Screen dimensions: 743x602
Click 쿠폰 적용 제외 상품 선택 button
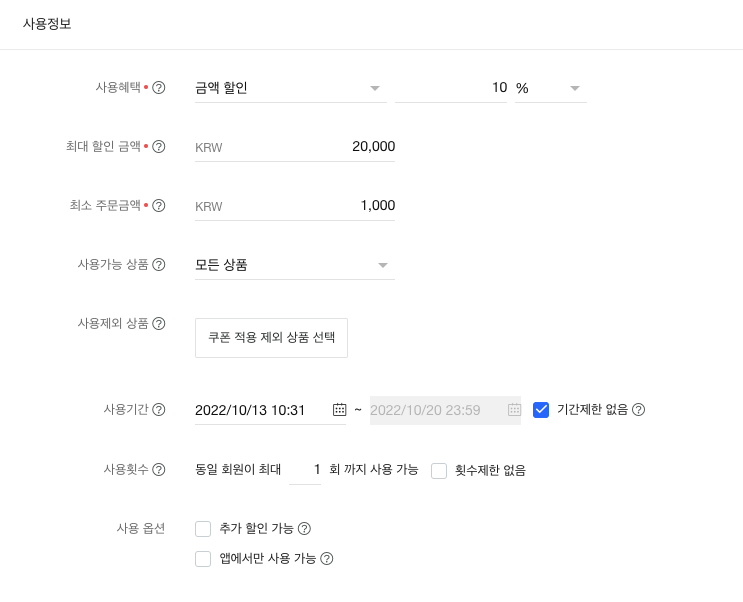coord(271,338)
